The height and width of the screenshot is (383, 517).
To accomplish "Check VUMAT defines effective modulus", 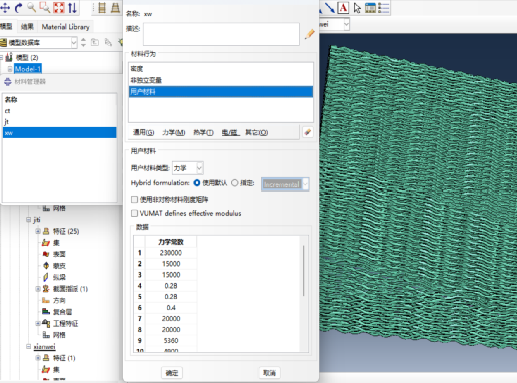I will pos(134,213).
